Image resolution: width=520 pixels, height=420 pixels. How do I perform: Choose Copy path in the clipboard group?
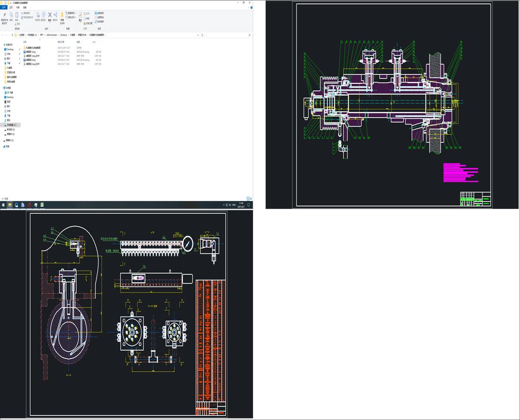point(26,13)
